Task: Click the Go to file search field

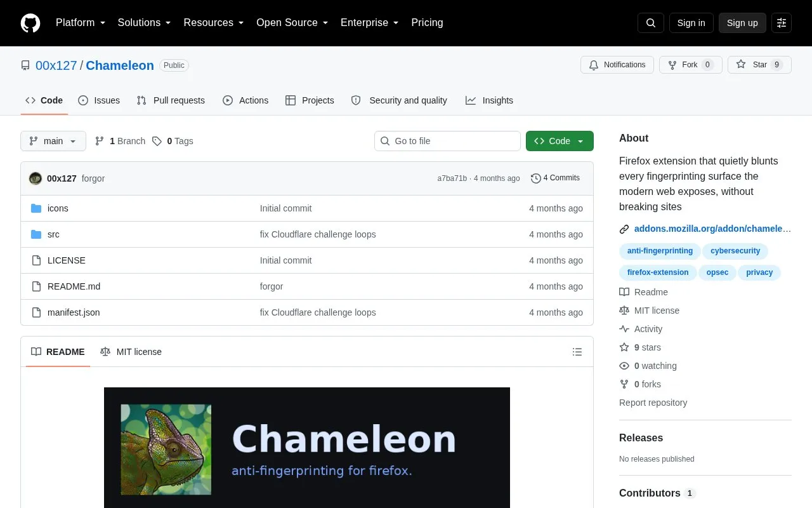Action: pos(447,141)
